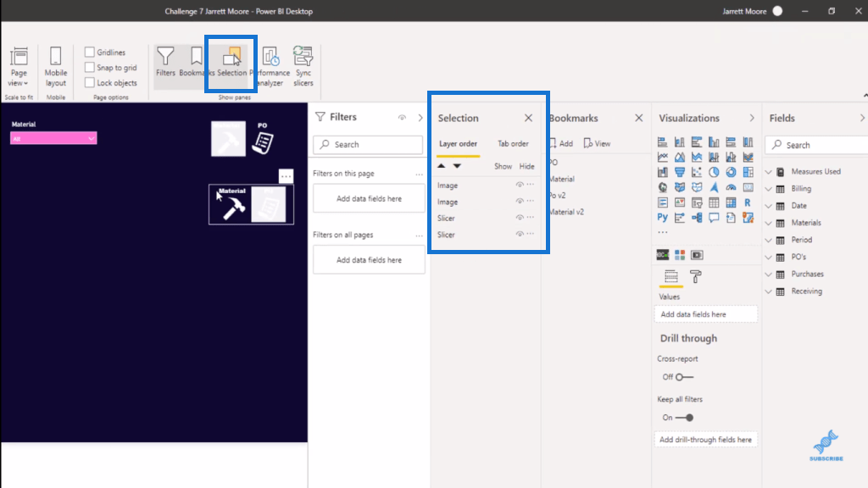The width and height of the screenshot is (868, 488).
Task: Move layer down with the down arrow
Action: (x=457, y=166)
